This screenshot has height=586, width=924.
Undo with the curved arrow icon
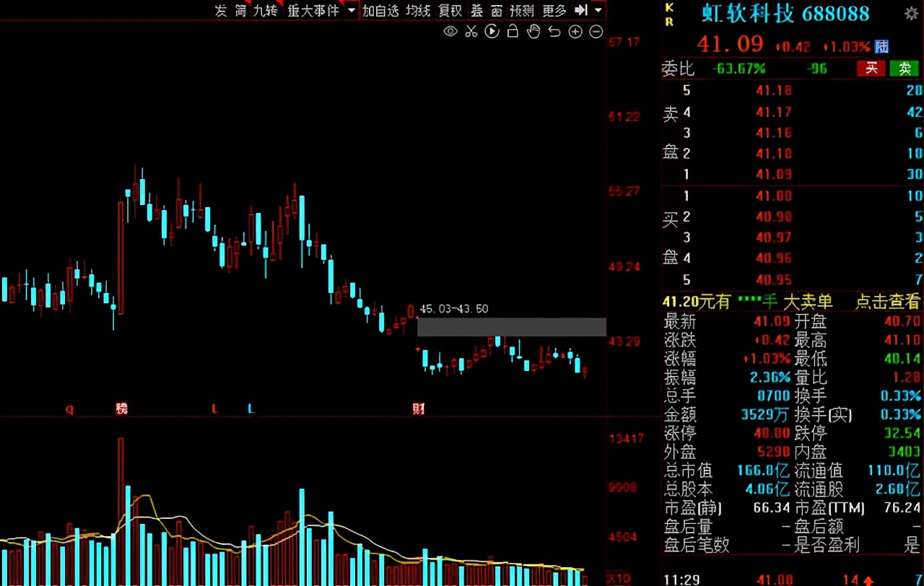click(x=554, y=31)
